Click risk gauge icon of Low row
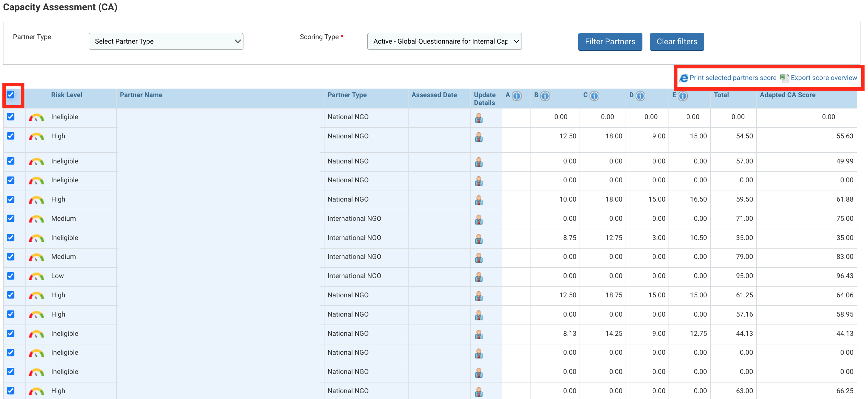Image resolution: width=868 pixels, height=399 pixels. pos(36,276)
